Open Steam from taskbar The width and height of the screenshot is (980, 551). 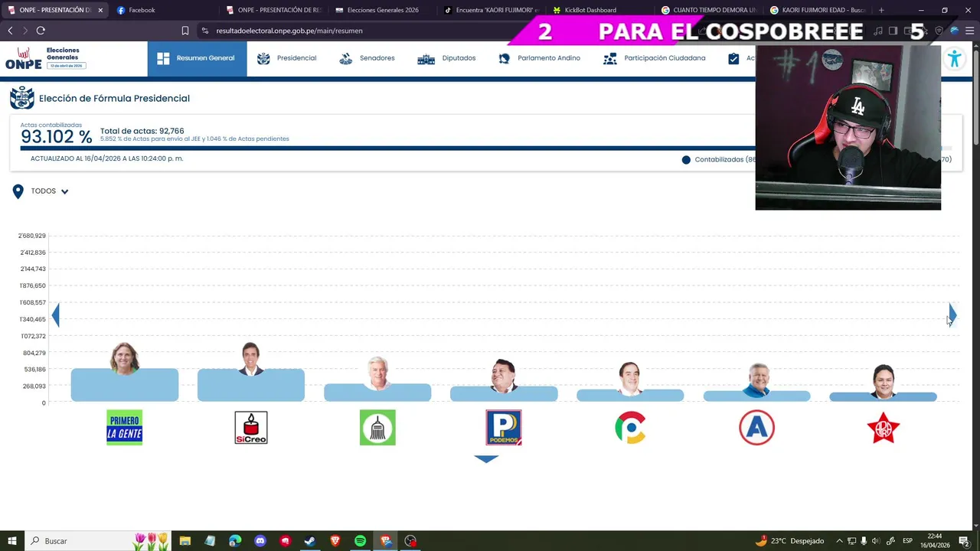point(310,541)
